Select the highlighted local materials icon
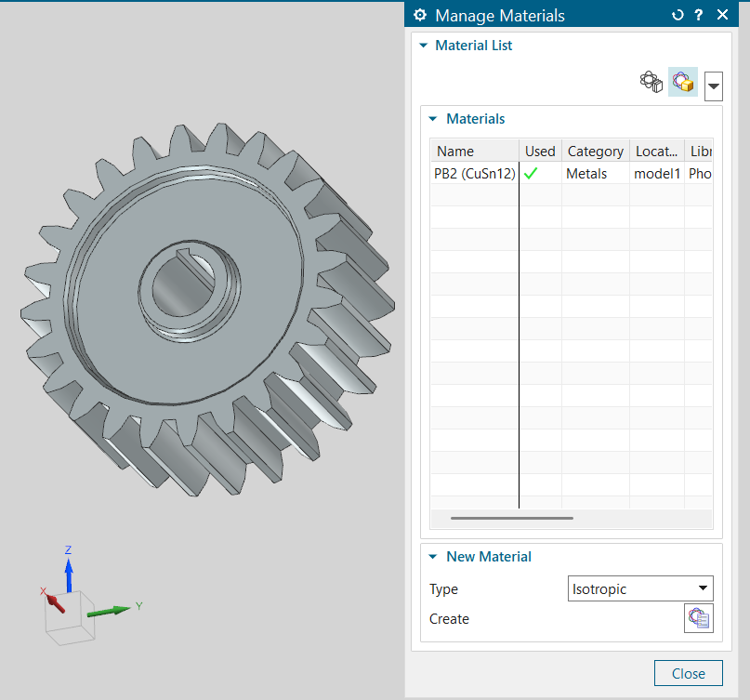This screenshot has width=750, height=700. tap(683, 83)
